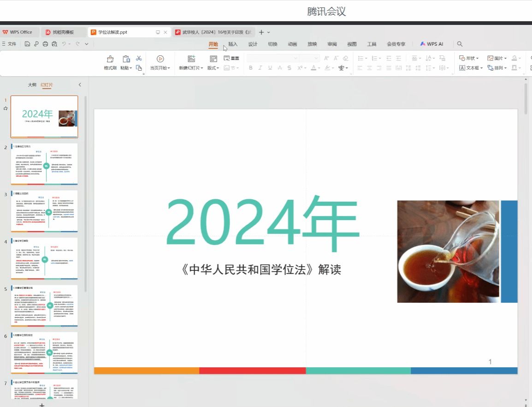532x407 pixels.
Task: Open the Review (审阅) ribbon tab
Action: [332, 44]
